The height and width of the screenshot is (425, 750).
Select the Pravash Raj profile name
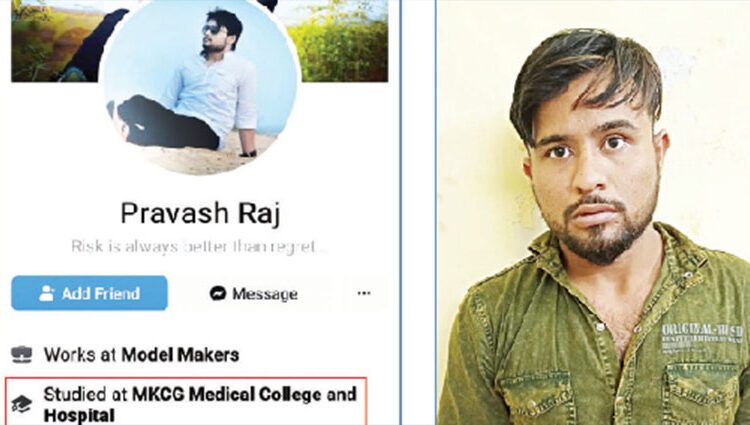pyautogui.click(x=200, y=213)
